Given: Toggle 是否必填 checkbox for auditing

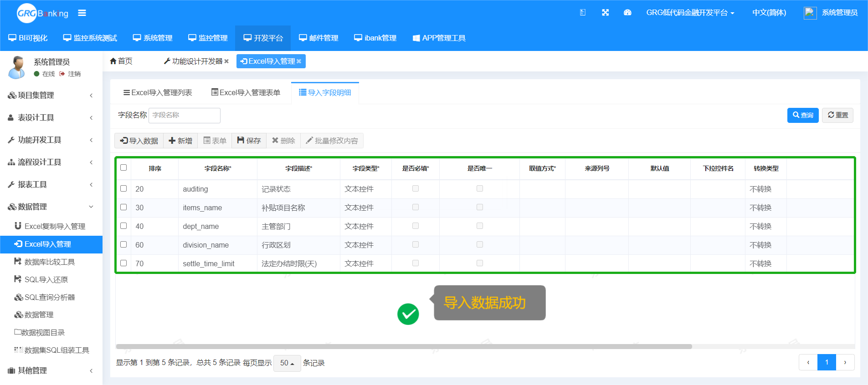Looking at the screenshot, I should 416,188.
